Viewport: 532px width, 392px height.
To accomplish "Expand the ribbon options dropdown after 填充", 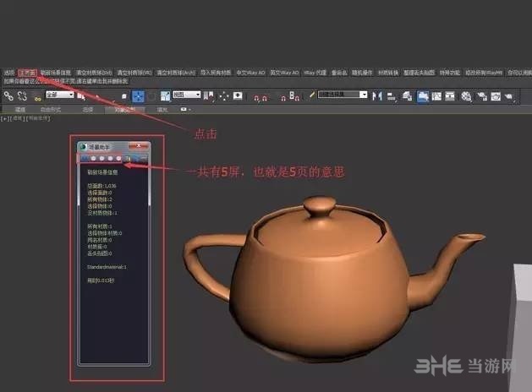I will [186, 110].
